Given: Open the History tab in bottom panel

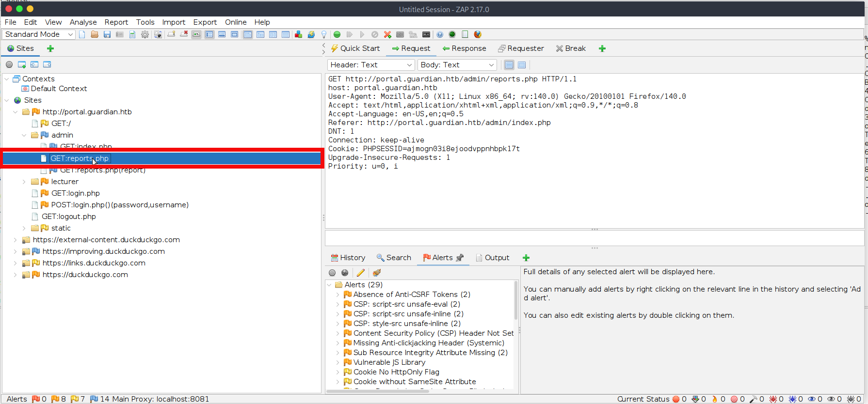Looking at the screenshot, I should tap(348, 258).
